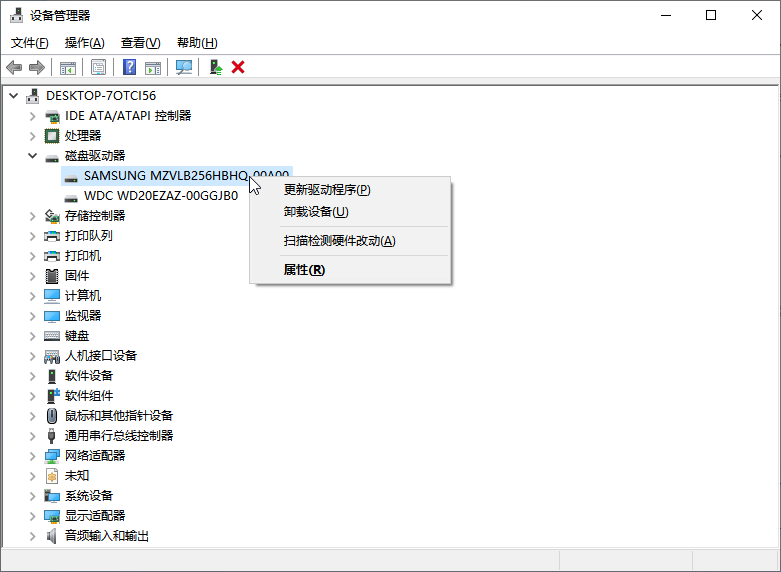Select the 打印队列 label
The image size is (781, 572).
[89, 236]
